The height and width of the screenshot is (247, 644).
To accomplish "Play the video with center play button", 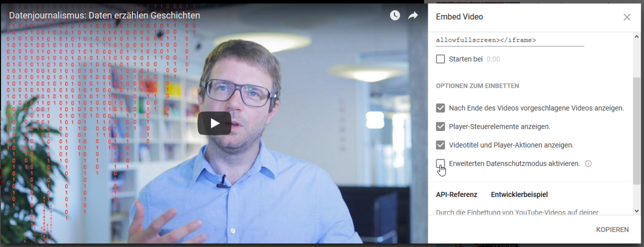I will [214, 123].
